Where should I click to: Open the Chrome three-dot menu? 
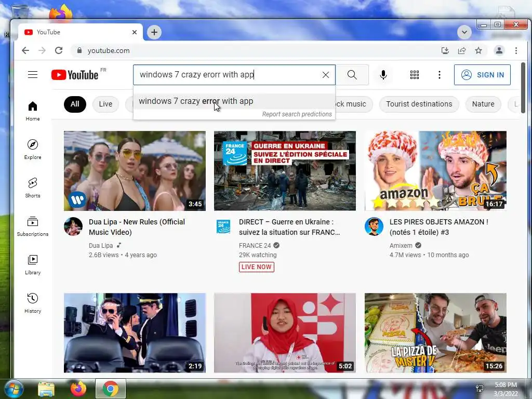[x=516, y=50]
